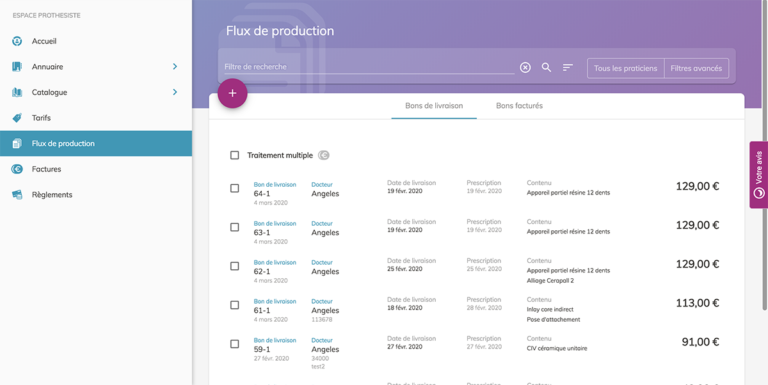The image size is (768, 385).
Task: Open sort options with the sort lines icon
Action: (x=568, y=68)
